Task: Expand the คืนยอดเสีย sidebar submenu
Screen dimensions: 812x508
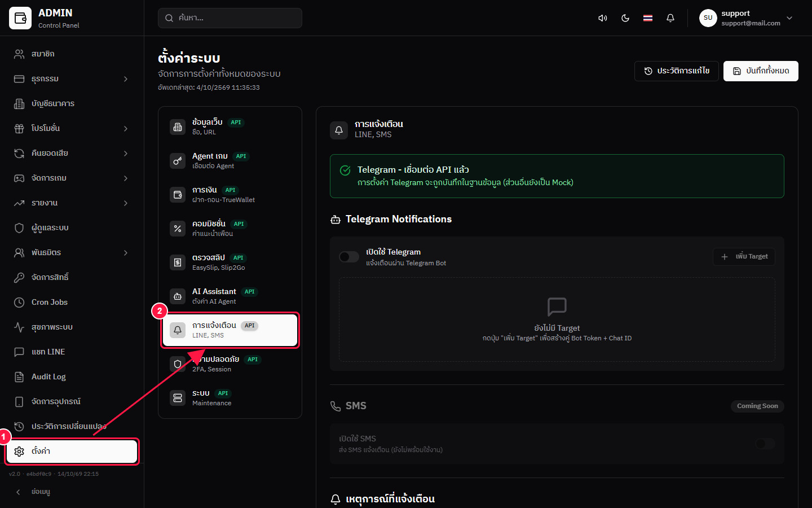Action: click(x=126, y=154)
